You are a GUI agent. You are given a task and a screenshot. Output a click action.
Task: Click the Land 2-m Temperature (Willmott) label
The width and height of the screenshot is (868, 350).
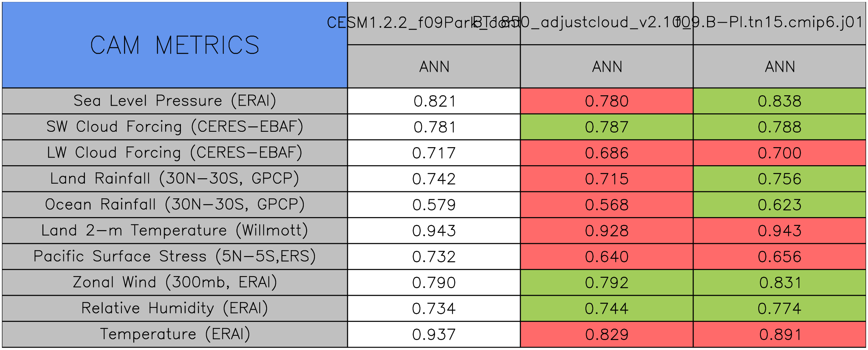(175, 231)
